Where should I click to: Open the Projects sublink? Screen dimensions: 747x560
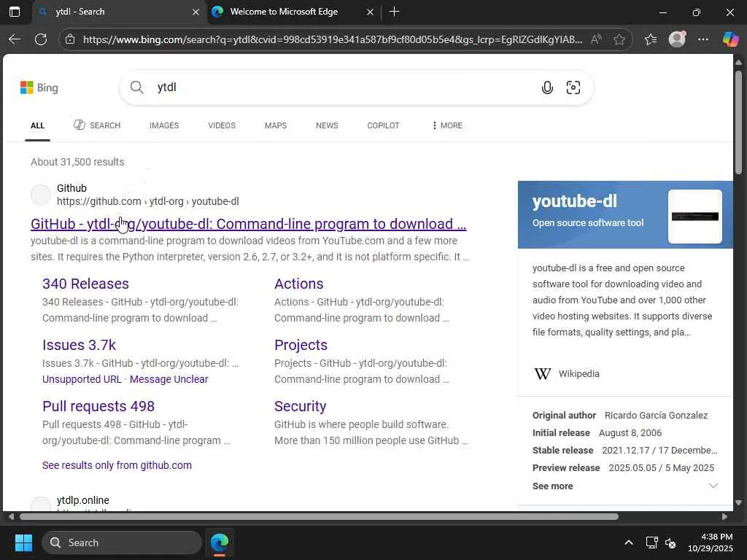tap(301, 345)
